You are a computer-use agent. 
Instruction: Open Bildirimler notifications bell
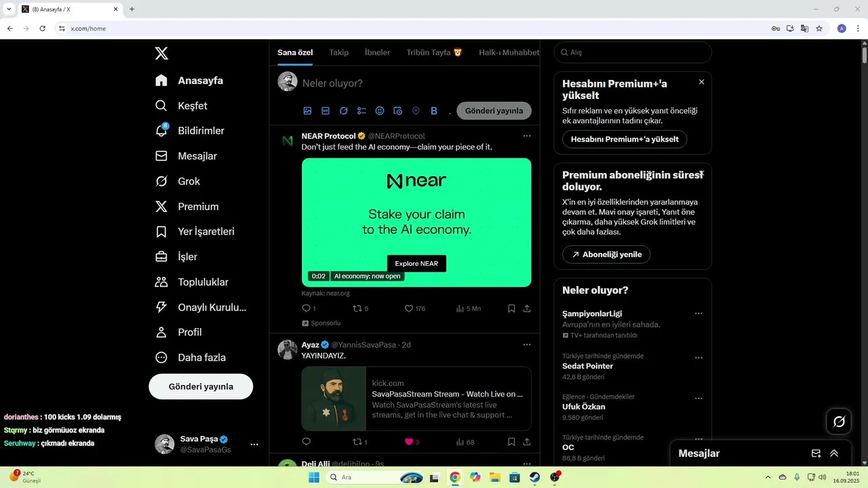tap(161, 130)
